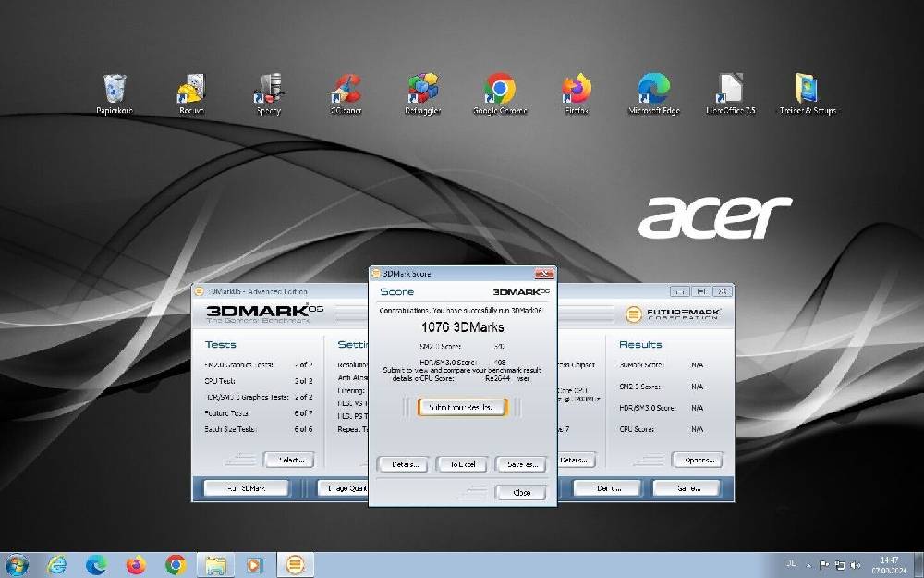The image size is (924, 578).
Task: Click Select under the Tests panel
Action: pos(288,460)
